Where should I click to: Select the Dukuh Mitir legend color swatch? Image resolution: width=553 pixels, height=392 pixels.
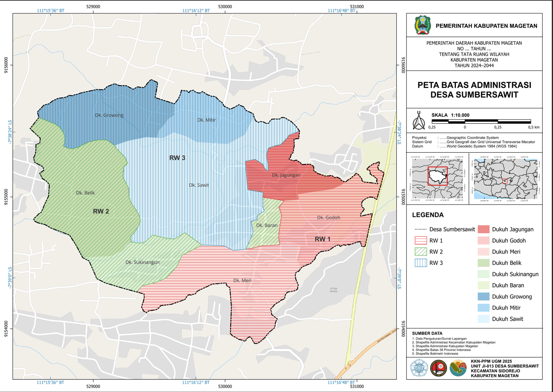483,308
